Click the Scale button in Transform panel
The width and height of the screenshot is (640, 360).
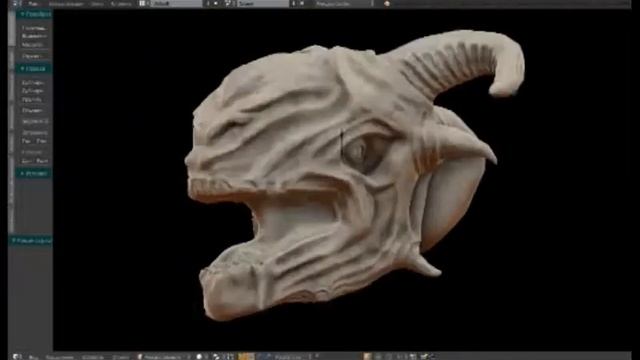point(34,45)
